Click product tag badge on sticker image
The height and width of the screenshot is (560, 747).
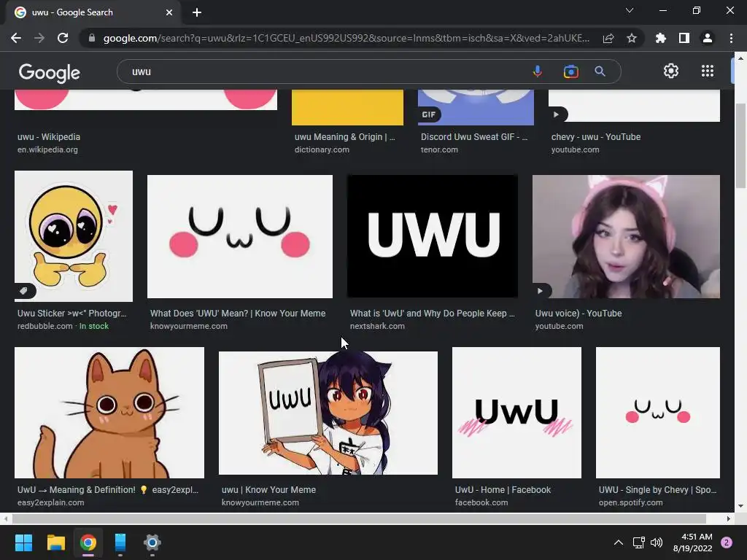pos(25,290)
